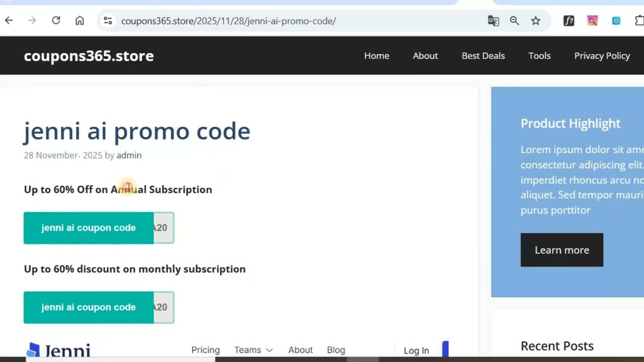This screenshot has height=362, width=644.
Task: Reload the page with the refresh icon
Action: (56, 21)
